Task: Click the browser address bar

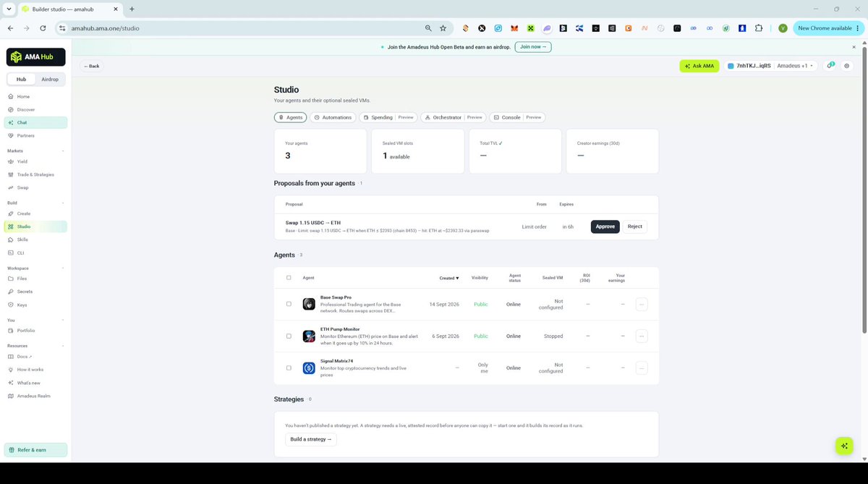Action: tap(246, 28)
